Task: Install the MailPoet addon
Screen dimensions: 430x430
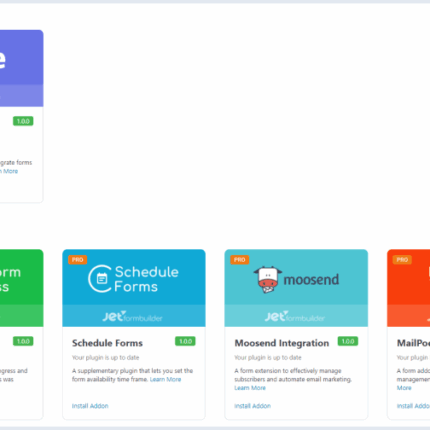Action: pyautogui.click(x=413, y=406)
